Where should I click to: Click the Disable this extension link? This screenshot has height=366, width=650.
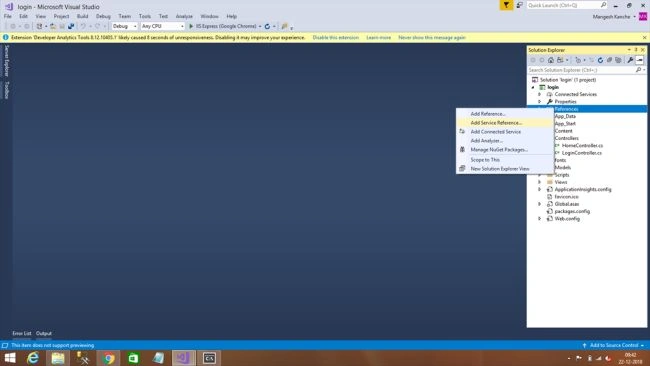[336, 37]
